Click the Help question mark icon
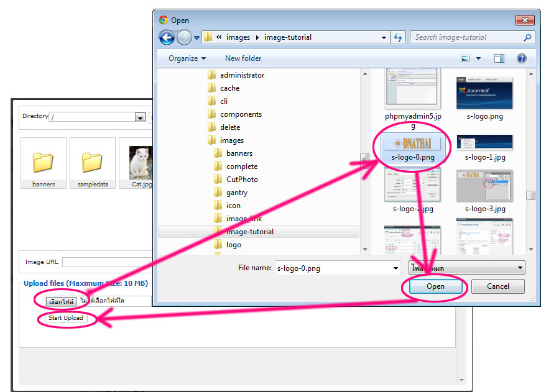This screenshot has height=392, width=541. 522,58
